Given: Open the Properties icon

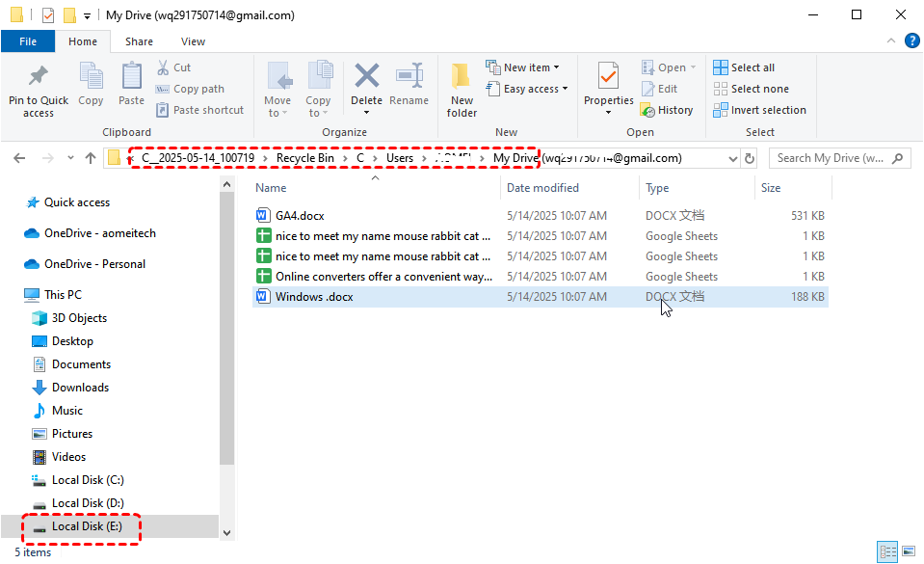Looking at the screenshot, I should 608,76.
